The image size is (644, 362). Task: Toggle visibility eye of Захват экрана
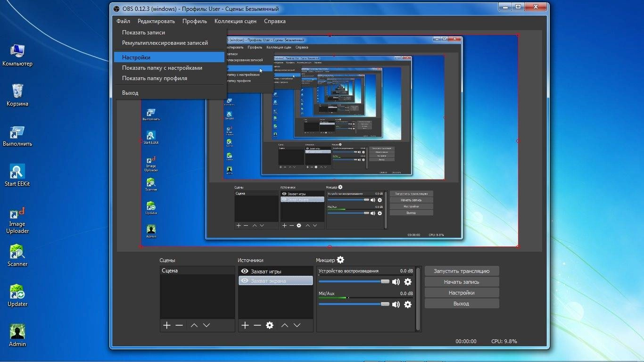coord(245,281)
